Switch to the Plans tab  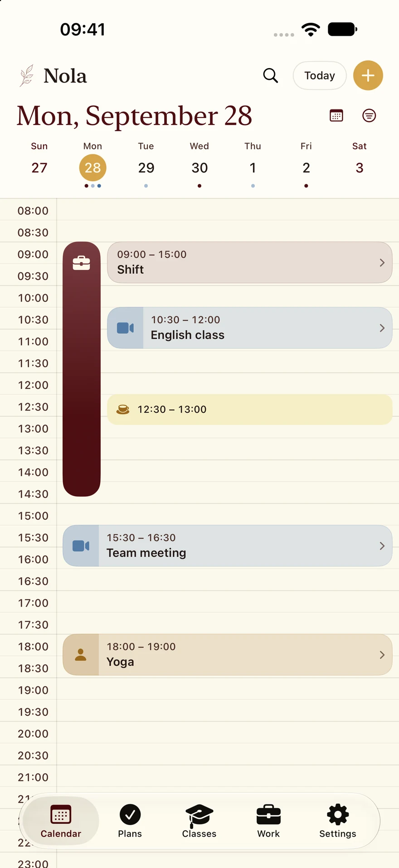(x=130, y=821)
